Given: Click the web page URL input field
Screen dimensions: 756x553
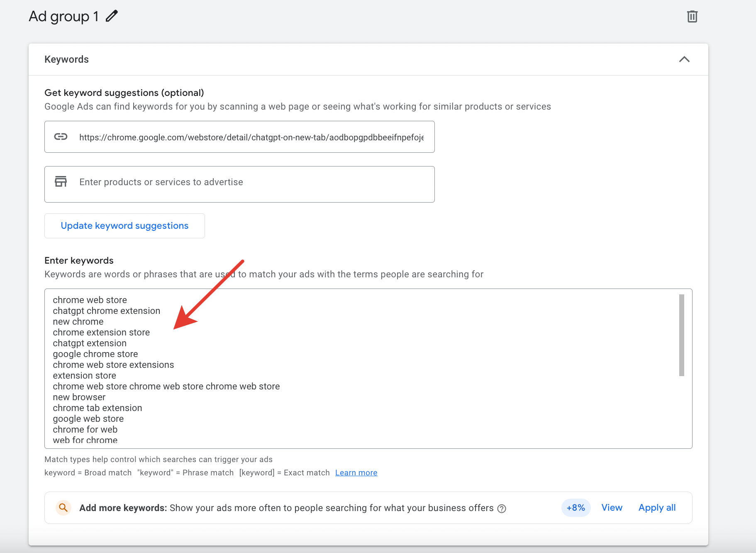Looking at the screenshot, I should (x=251, y=137).
